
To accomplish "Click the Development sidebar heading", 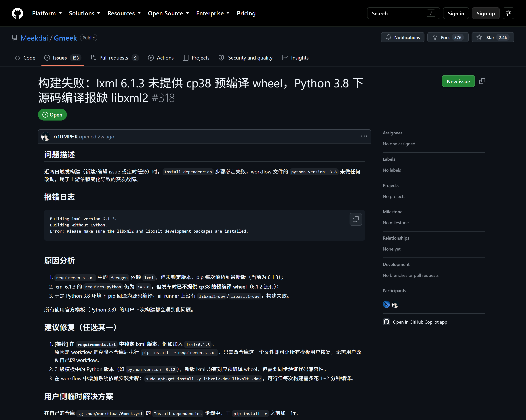I will coord(396,264).
